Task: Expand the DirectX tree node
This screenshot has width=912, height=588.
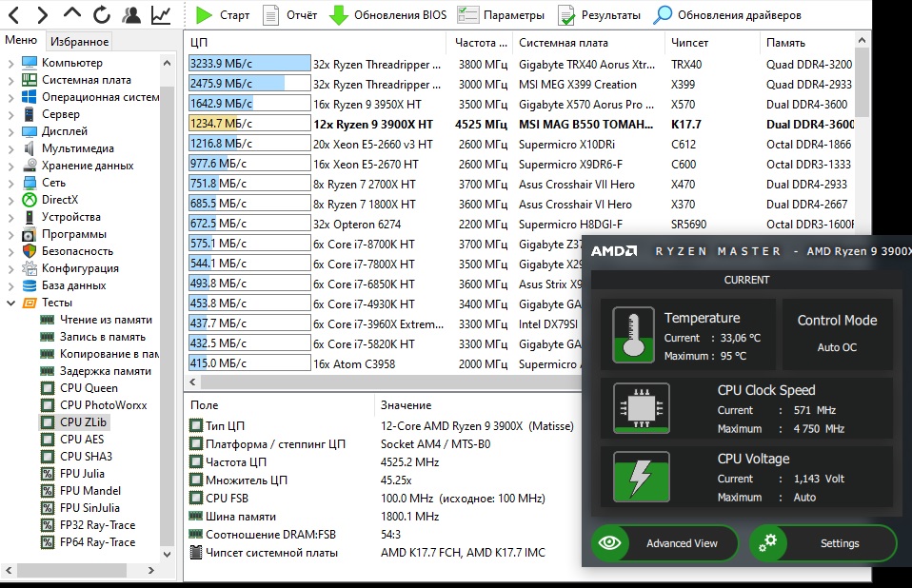Action: click(x=10, y=200)
